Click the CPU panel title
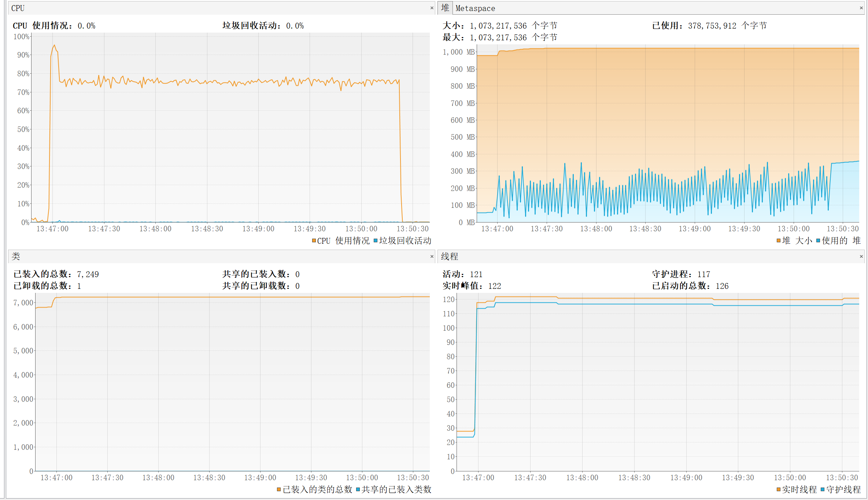The height and width of the screenshot is (500, 868). (18, 8)
